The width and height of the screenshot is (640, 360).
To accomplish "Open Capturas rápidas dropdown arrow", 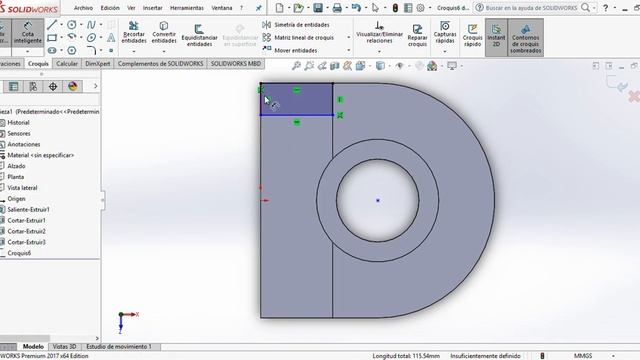I will 445,52.
